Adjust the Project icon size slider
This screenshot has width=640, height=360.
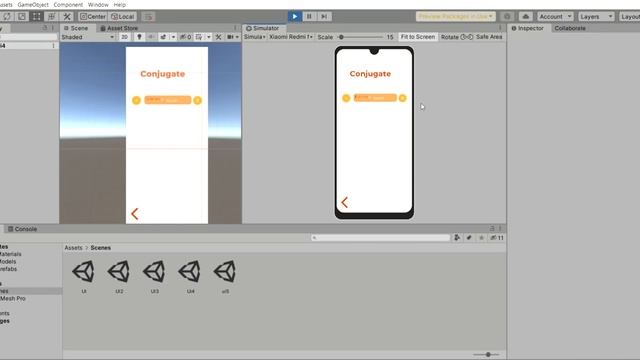click(x=487, y=355)
